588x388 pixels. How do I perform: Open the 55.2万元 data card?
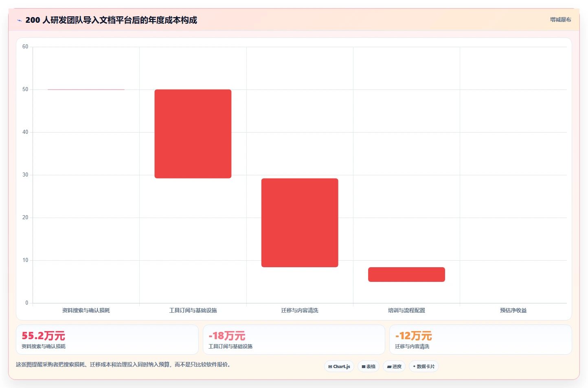coord(107,340)
